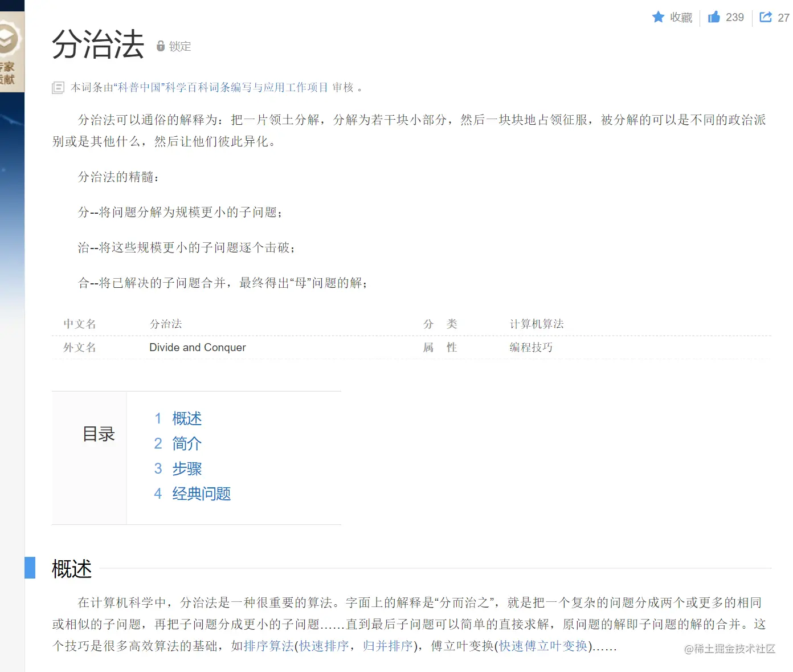
Task: Click the thumbs-up like icon
Action: [714, 17]
